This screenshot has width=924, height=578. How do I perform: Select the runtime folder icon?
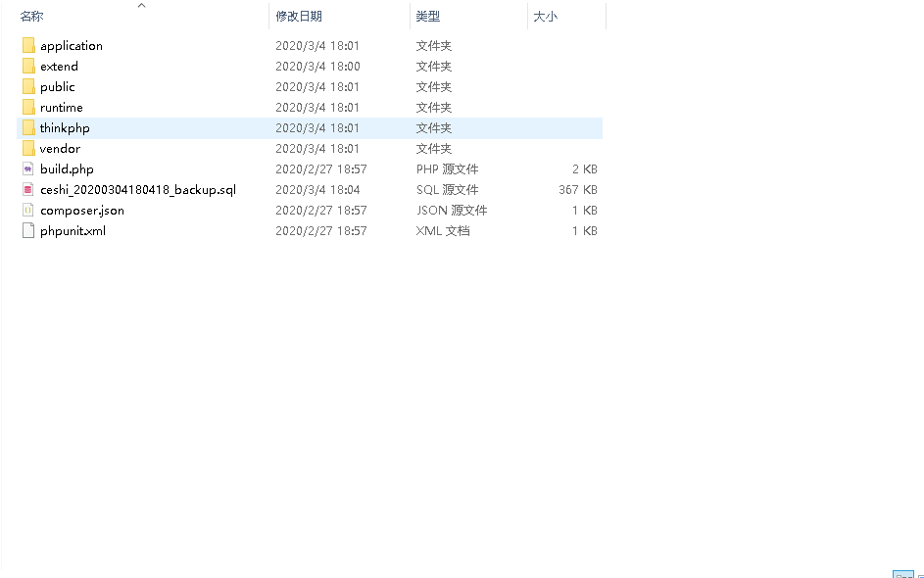[x=27, y=107]
